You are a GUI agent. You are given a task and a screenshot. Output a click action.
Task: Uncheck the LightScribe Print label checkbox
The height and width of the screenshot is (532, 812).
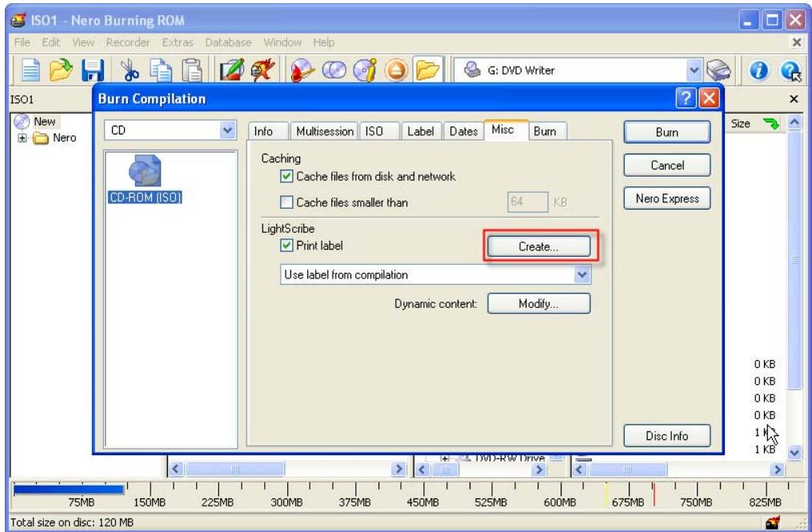(x=286, y=246)
